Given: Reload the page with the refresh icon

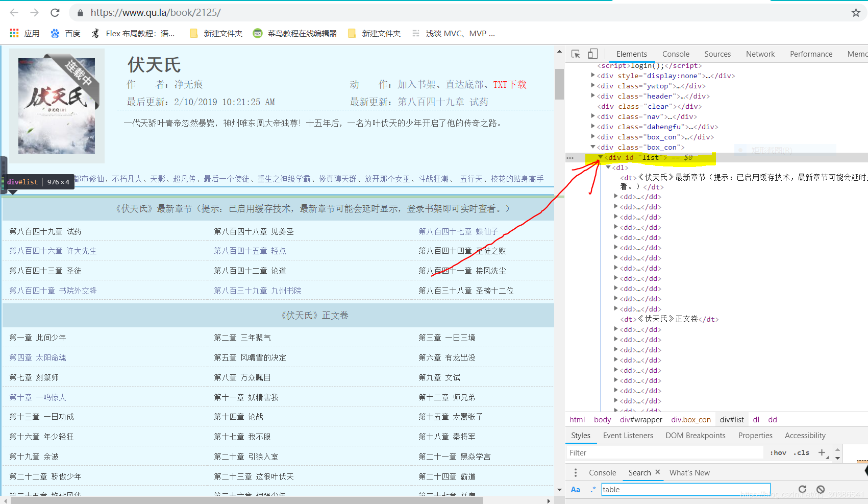Looking at the screenshot, I should 55,12.
